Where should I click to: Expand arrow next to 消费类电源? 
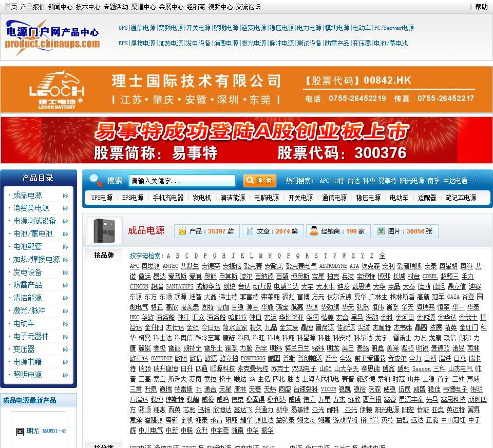point(66,208)
